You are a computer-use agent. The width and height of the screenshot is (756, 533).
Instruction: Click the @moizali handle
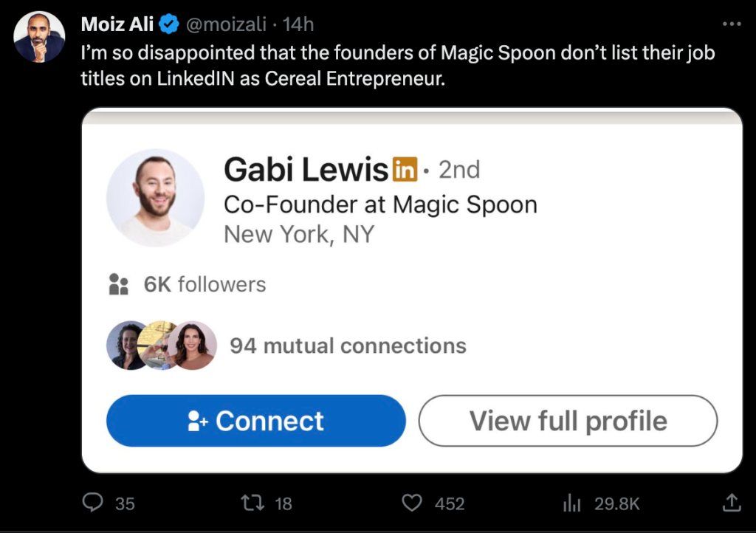[224, 24]
